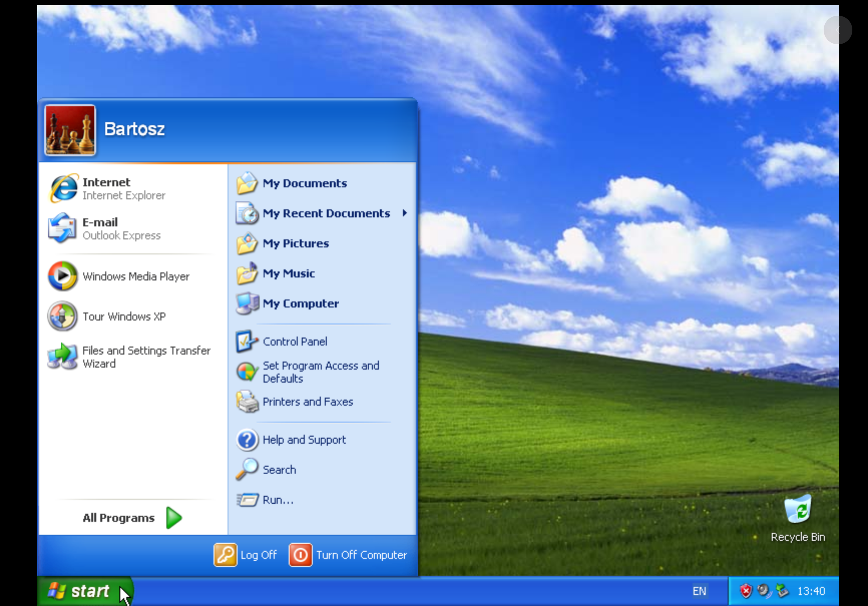
Task: Click the Printers and Faxes label
Action: click(308, 401)
